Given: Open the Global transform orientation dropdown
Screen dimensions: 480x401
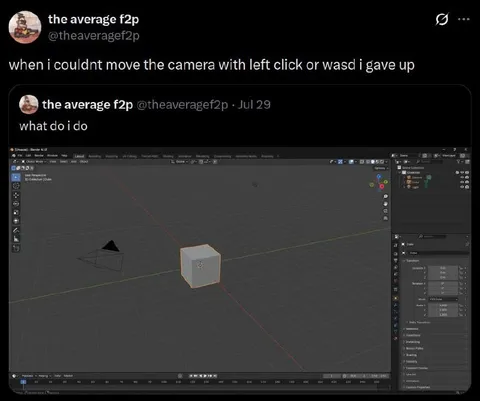Looking at the screenshot, I should (x=179, y=162).
